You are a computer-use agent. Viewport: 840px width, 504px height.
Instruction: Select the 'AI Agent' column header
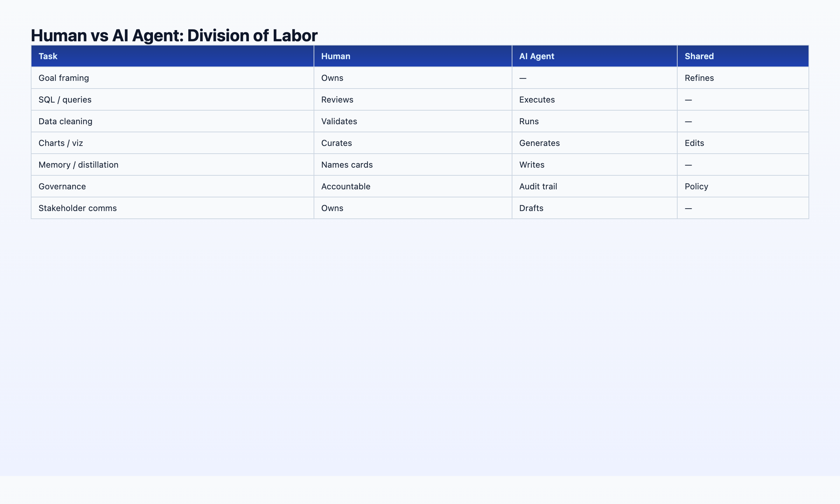click(x=595, y=56)
